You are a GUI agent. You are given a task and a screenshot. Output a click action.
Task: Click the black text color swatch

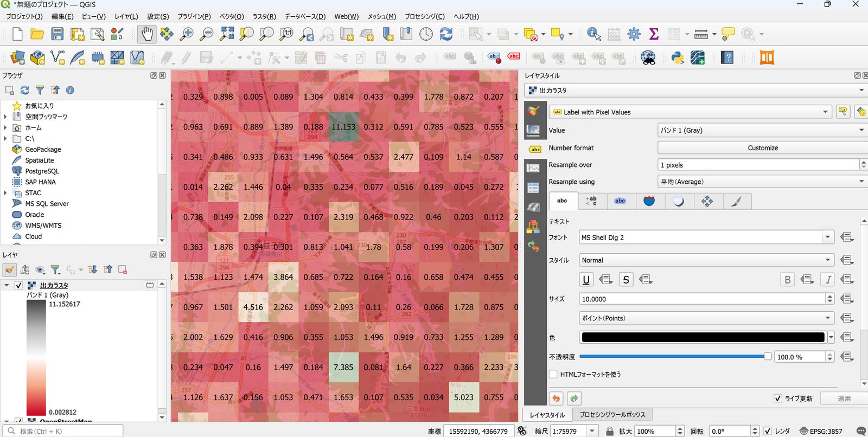(x=703, y=337)
